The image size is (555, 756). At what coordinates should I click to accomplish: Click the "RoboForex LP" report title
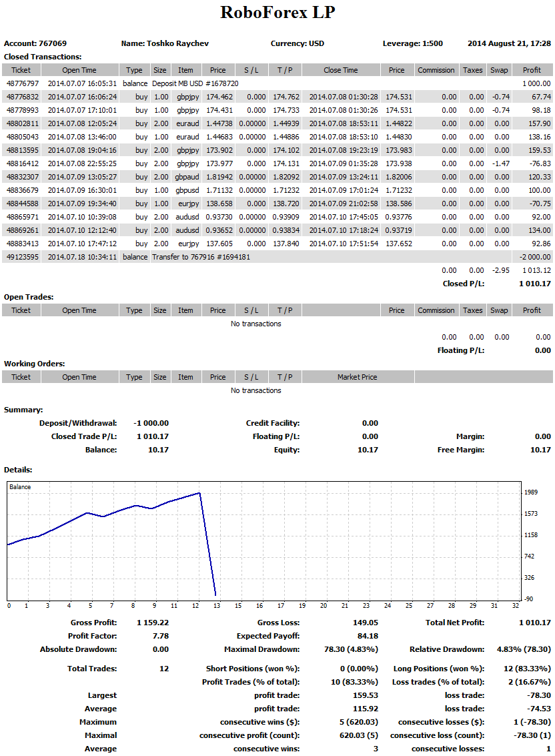click(277, 12)
